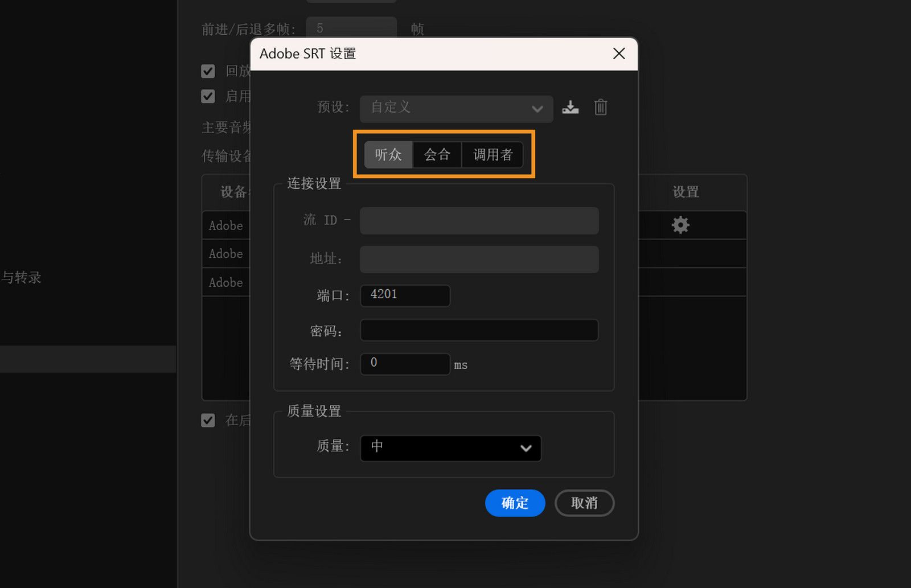Image resolution: width=911 pixels, height=588 pixels.
Task: Click the 流 ID input field
Action: [x=478, y=221]
